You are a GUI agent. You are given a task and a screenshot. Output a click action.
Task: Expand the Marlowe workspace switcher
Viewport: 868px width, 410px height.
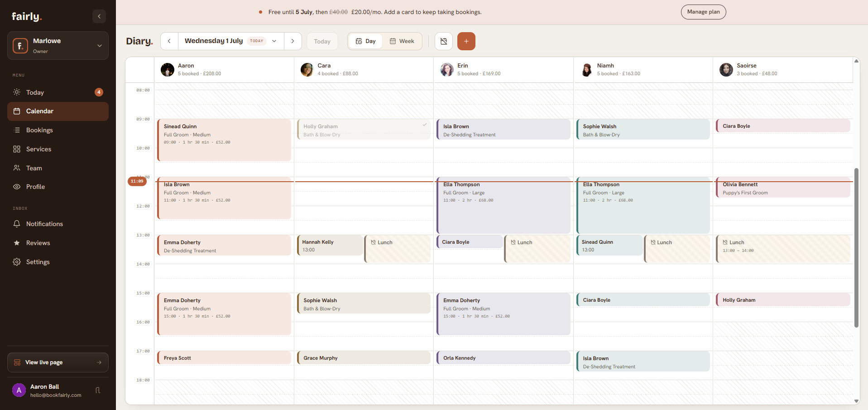[58, 45]
